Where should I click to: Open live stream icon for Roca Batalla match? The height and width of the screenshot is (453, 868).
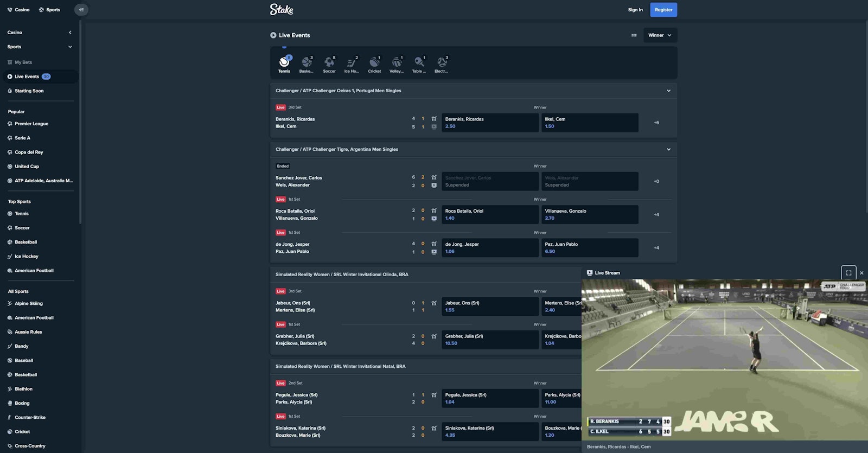pyautogui.click(x=434, y=219)
